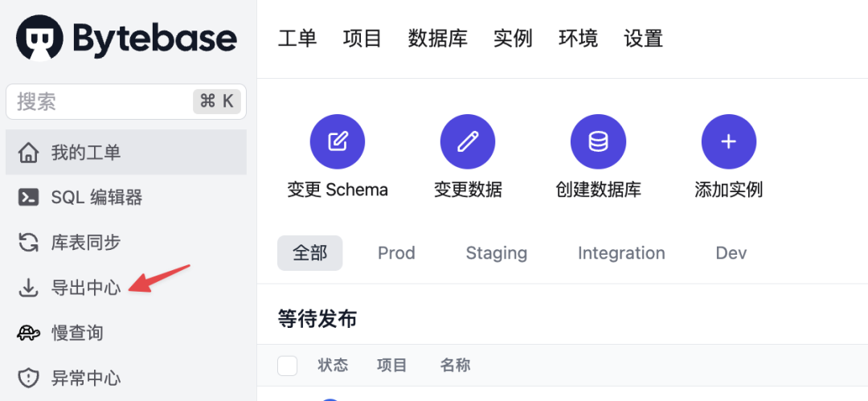Switch to the Prod tab

[x=396, y=253]
